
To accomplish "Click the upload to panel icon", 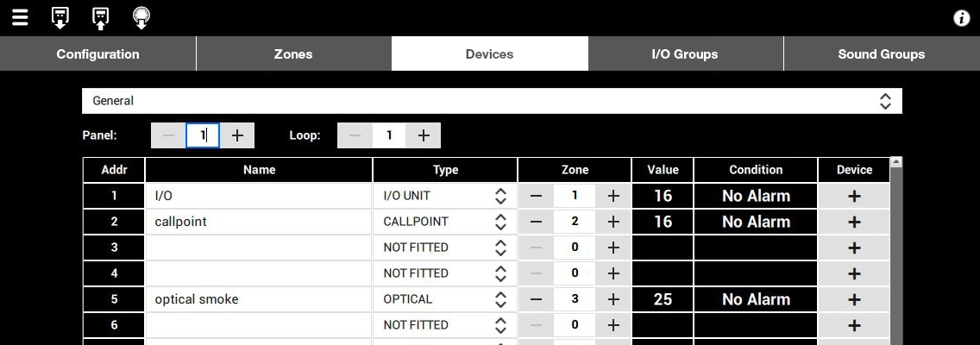I will 101,17.
